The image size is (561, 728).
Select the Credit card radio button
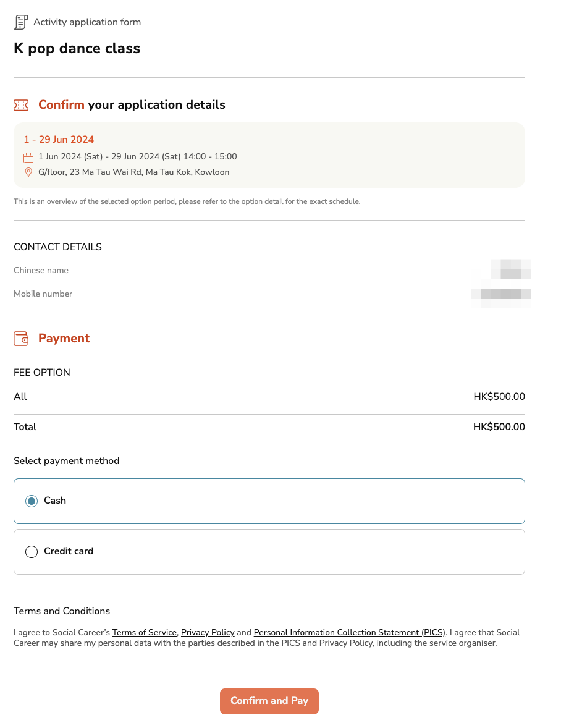[x=32, y=552]
